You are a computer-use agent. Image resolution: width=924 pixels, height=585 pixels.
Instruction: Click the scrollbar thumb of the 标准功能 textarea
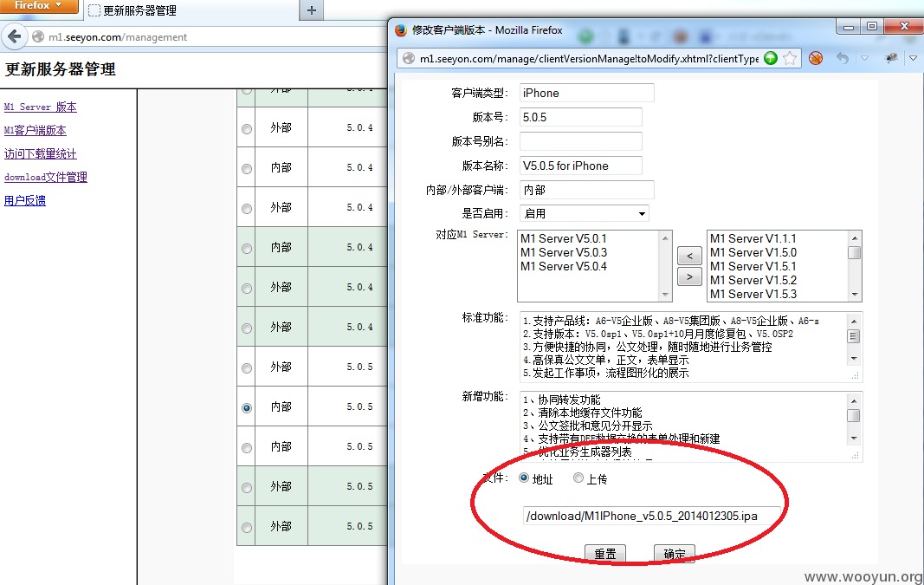854,336
